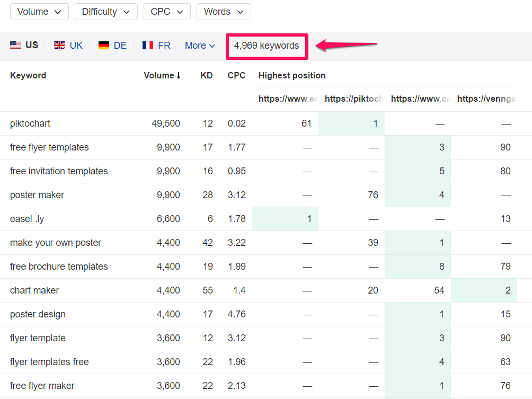Click position 63 for flyer templates free
The height and width of the screenshot is (399, 532).
tap(506, 362)
